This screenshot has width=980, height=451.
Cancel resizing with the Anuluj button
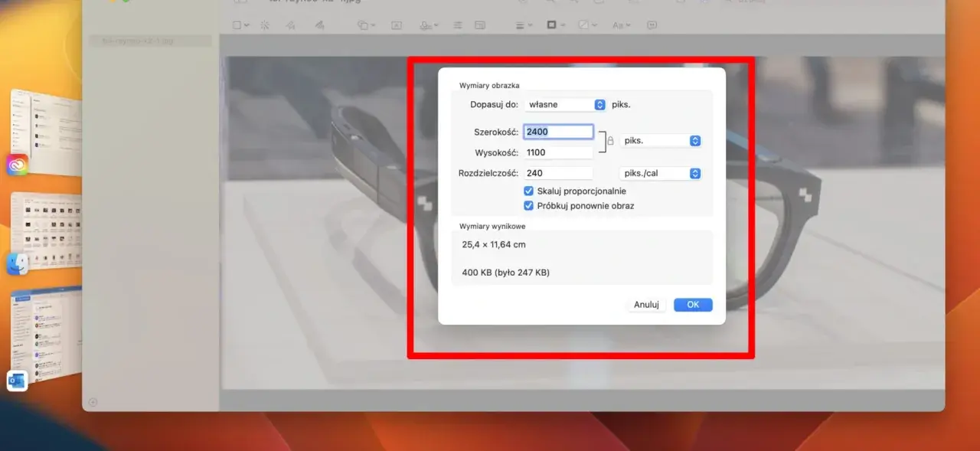[x=646, y=305]
